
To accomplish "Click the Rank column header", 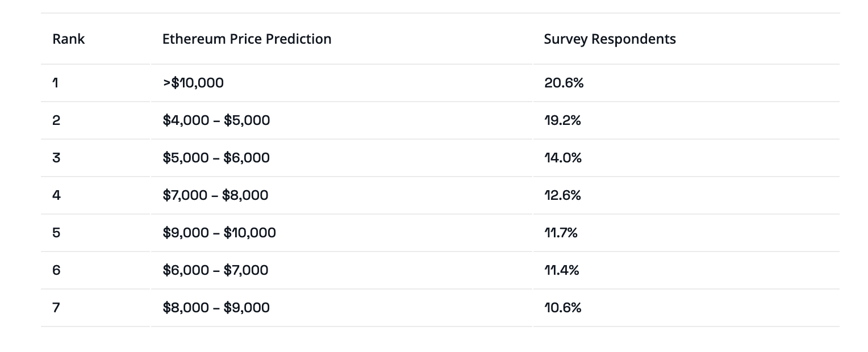I will click(x=69, y=39).
